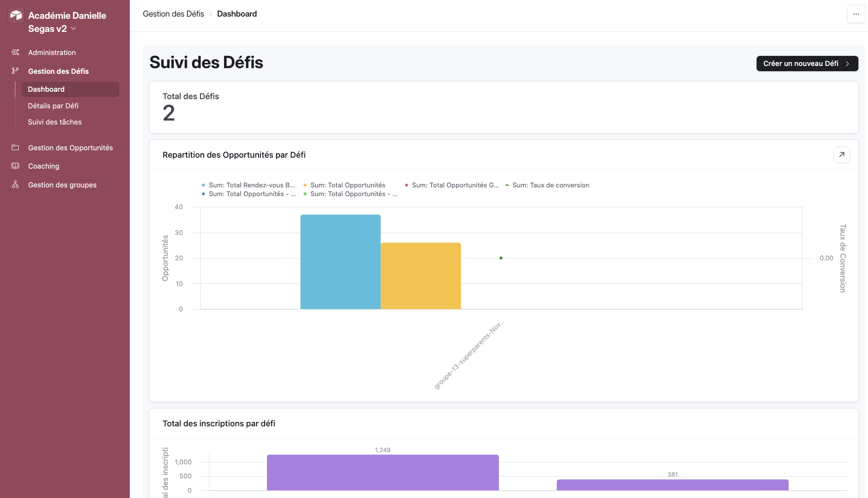The height and width of the screenshot is (498, 868).
Task: Click the Académie workspace cube logo
Action: [x=16, y=15]
